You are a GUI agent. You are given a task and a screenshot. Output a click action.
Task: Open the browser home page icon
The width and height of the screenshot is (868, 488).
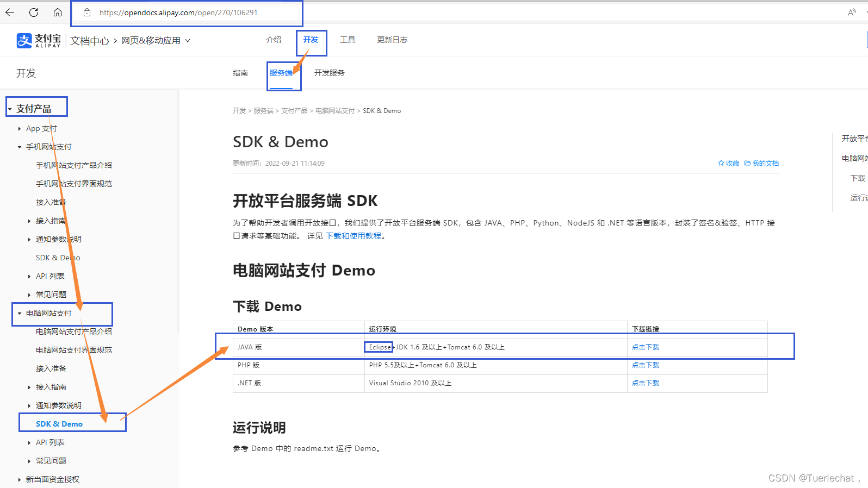pos(58,12)
